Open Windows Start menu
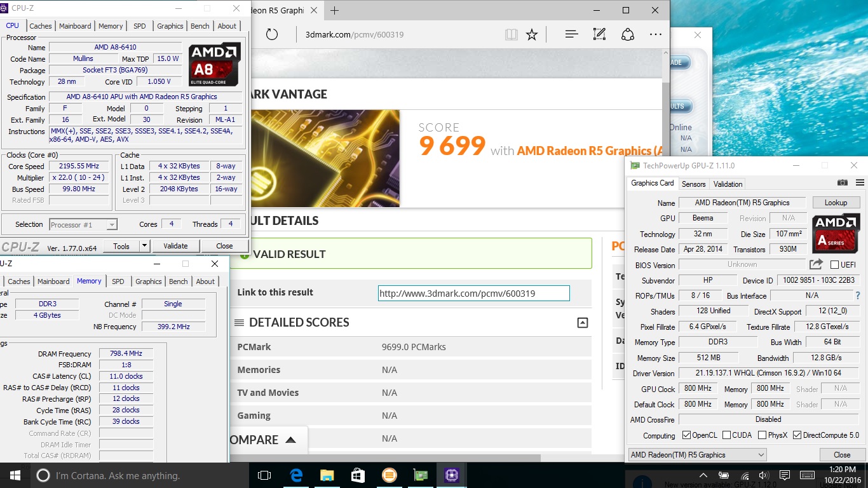The width and height of the screenshot is (868, 488). click(14, 475)
